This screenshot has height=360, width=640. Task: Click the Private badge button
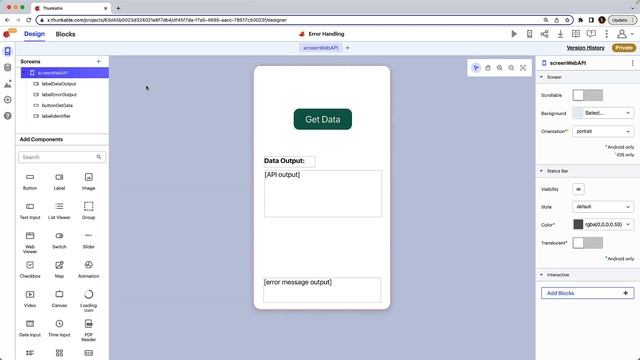[624, 48]
